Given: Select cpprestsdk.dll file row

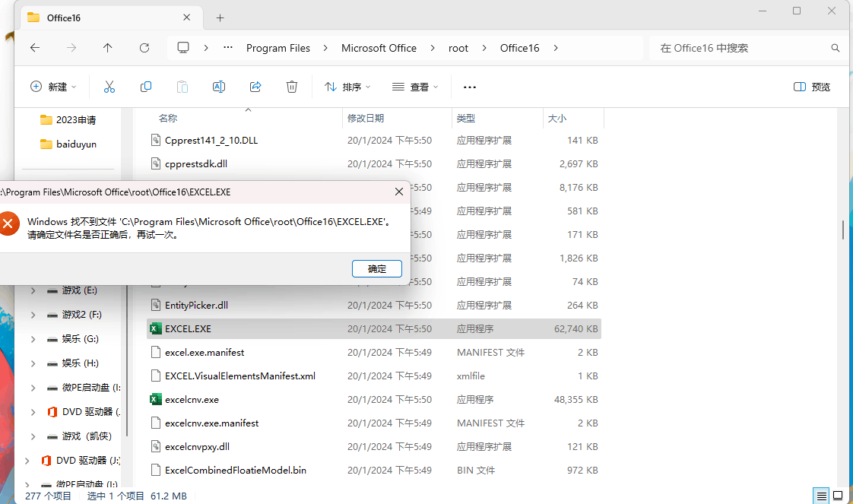Looking at the screenshot, I should tap(374, 163).
